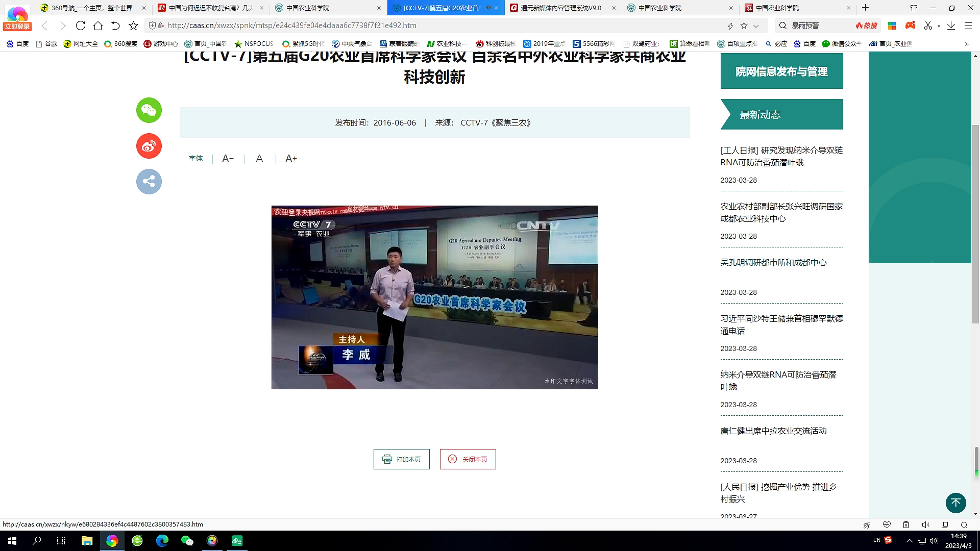980x551 pixels.
Task: Open a new tab with plus button
Action: 865,8
